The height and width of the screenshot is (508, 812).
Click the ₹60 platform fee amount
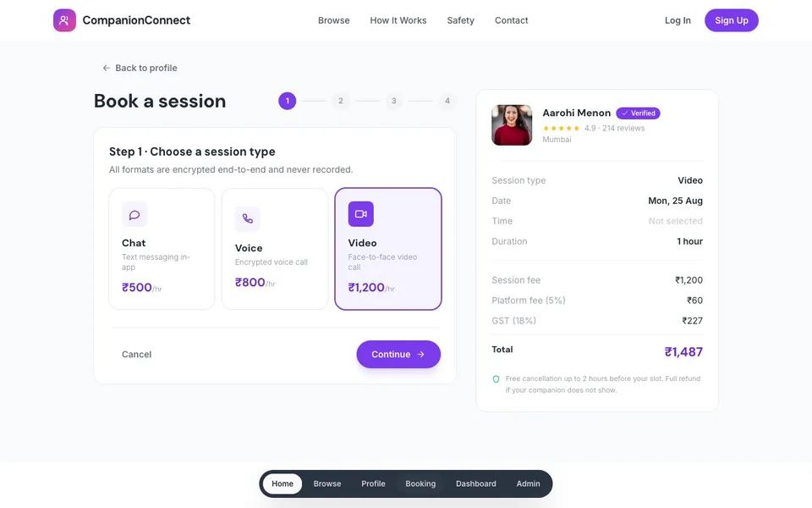pyautogui.click(x=695, y=300)
